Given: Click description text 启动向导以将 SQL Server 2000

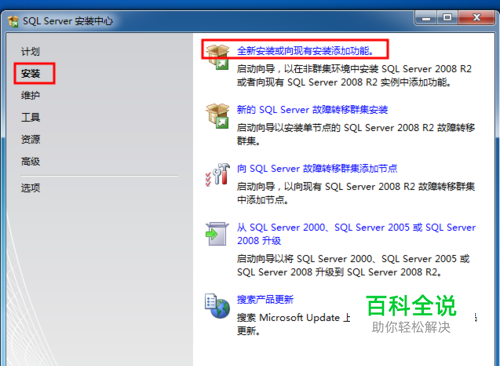Looking at the screenshot, I should (x=353, y=265).
